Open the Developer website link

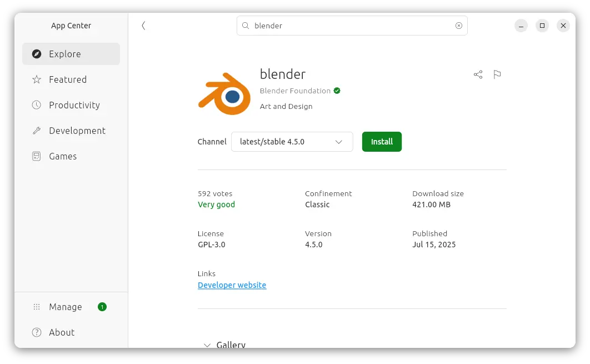point(232,285)
